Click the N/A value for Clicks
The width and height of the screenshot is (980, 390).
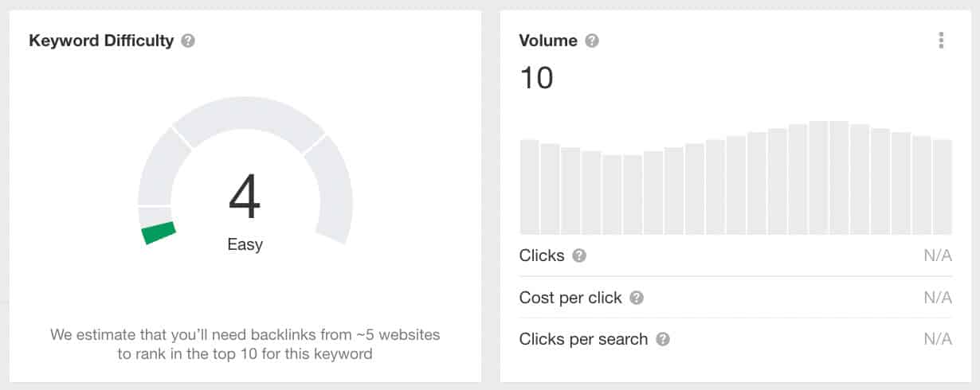click(x=938, y=255)
